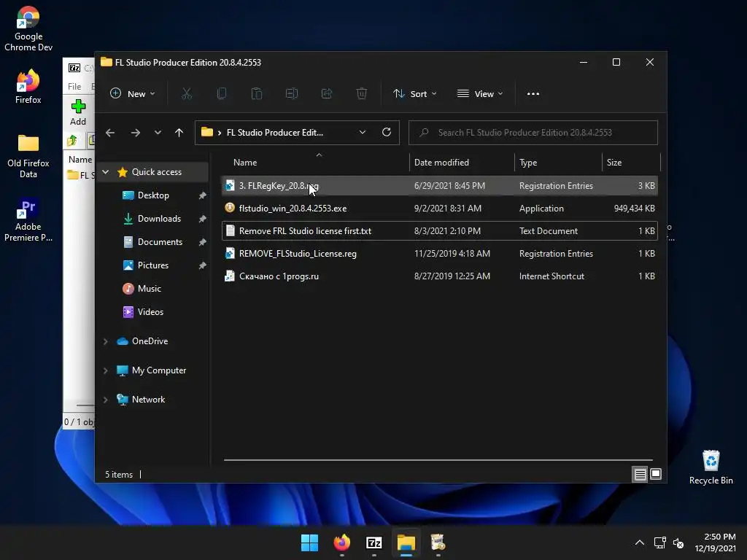Open the See more three-dots menu
Image resolution: width=747 pixels, height=560 pixels.
pos(533,94)
